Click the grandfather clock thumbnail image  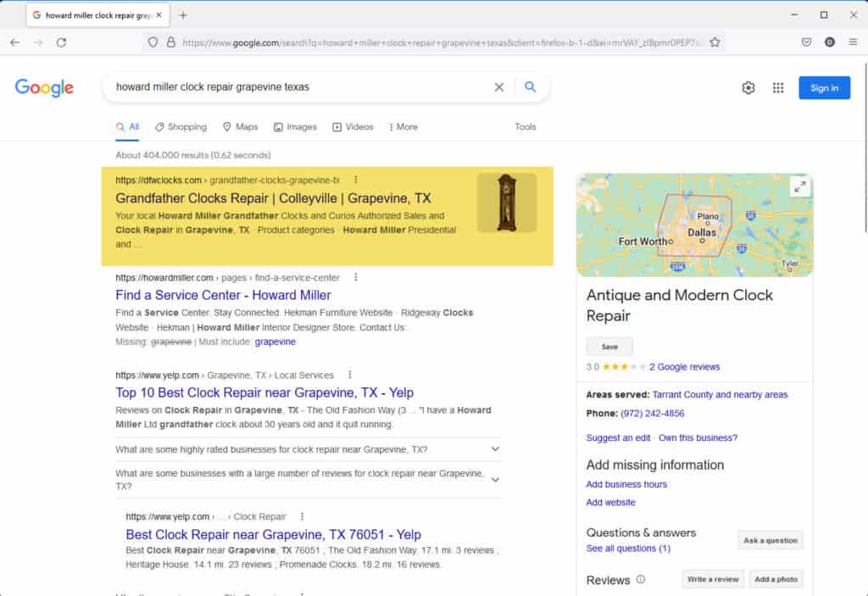coord(507,203)
